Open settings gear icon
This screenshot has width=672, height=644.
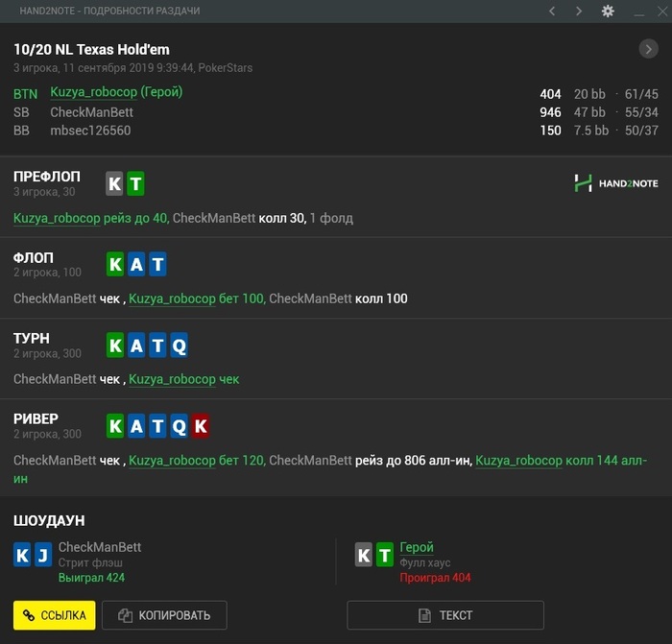click(x=608, y=11)
